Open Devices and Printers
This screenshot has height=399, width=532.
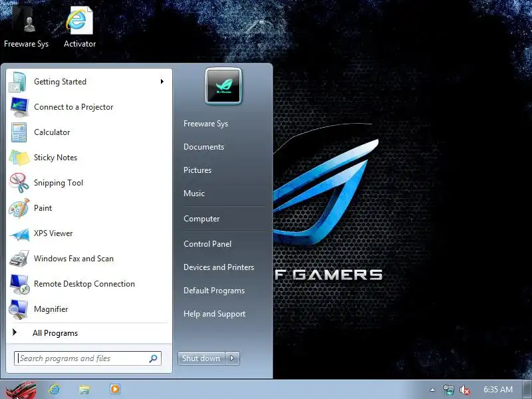219,267
